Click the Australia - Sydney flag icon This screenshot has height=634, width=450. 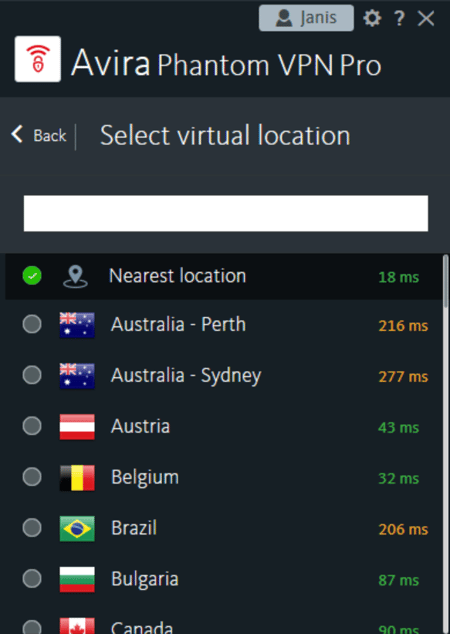click(x=77, y=376)
